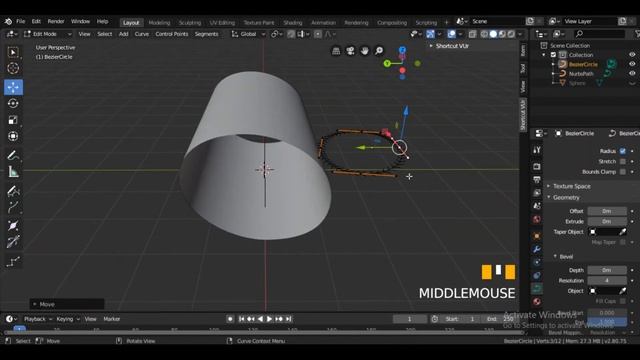Click the Taper Object eyedropper
This screenshot has width=640, height=360.
click(x=622, y=232)
